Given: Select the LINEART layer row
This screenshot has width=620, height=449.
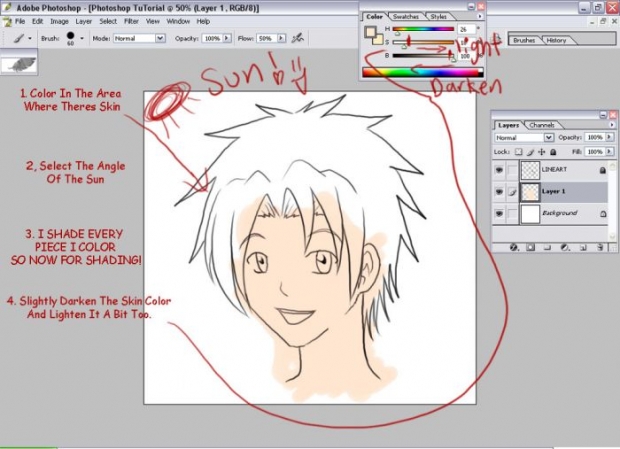Looking at the screenshot, I should (551, 170).
